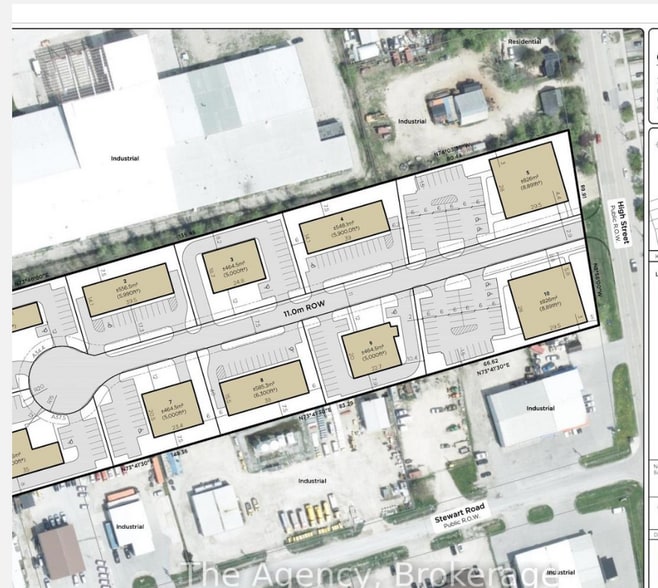Click Industrial label on large white warehouse

(125, 158)
